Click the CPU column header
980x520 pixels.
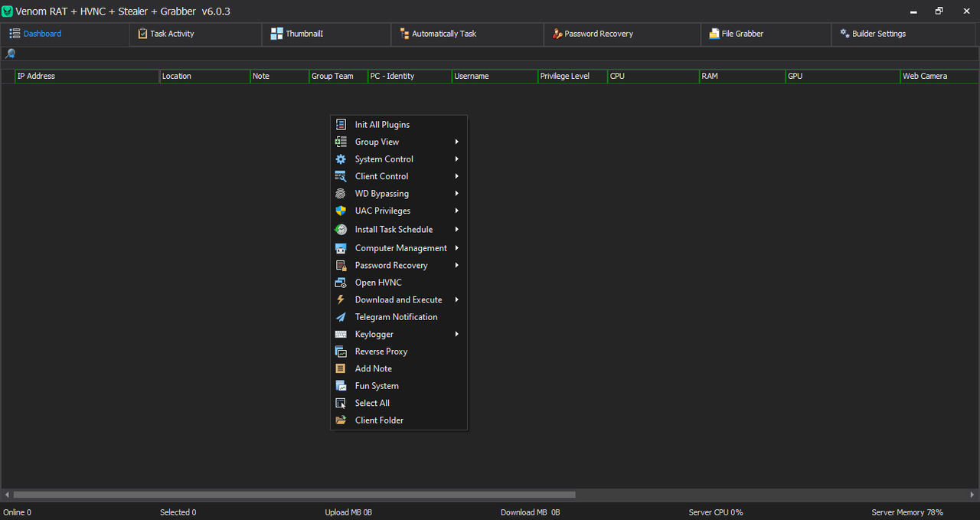point(653,76)
